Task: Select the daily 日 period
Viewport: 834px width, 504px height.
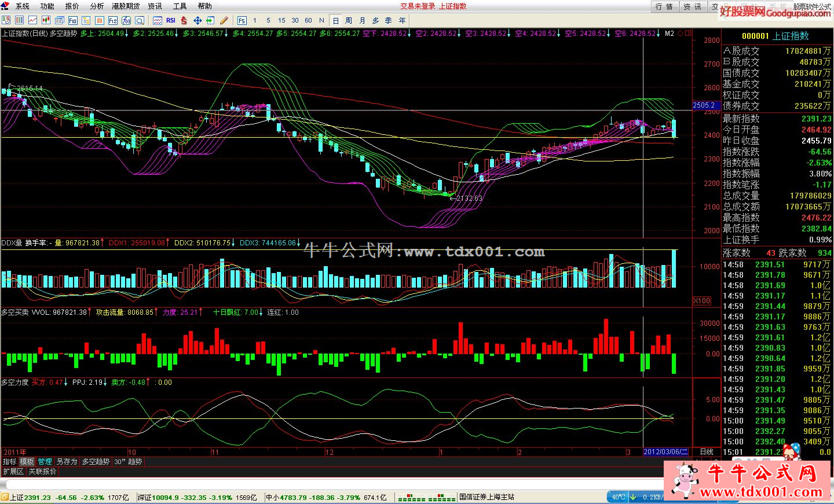Action: pos(336,20)
